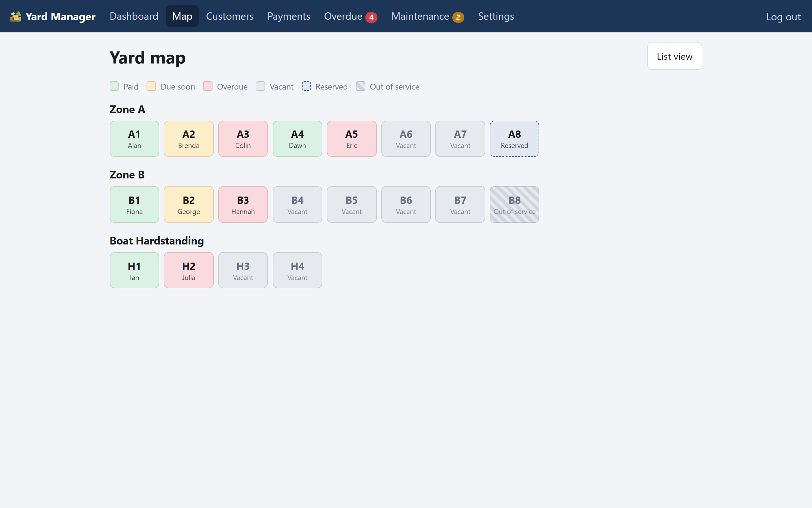Open plot H1 Ian
This screenshot has height=508, width=812.
point(134,270)
